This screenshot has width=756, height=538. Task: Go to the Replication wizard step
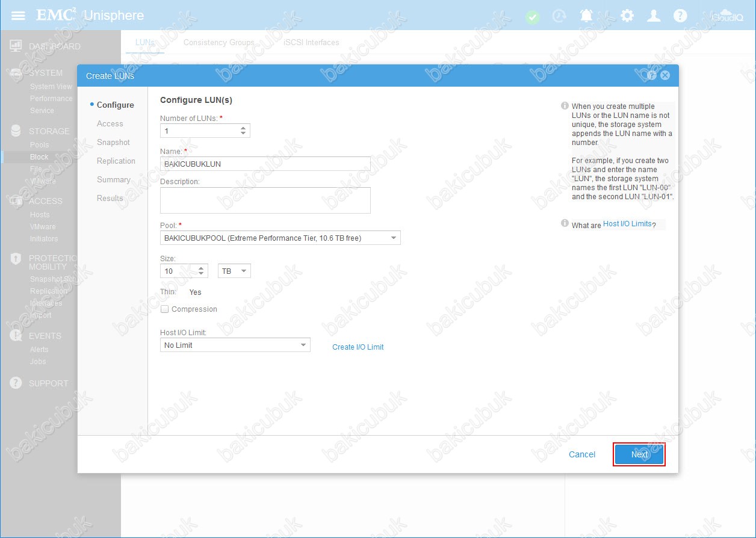coord(116,161)
